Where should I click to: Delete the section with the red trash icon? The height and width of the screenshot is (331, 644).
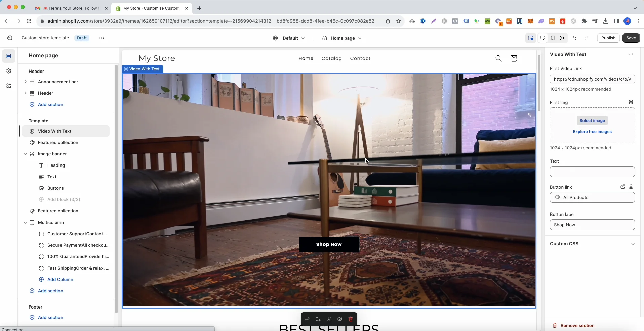pos(351,319)
